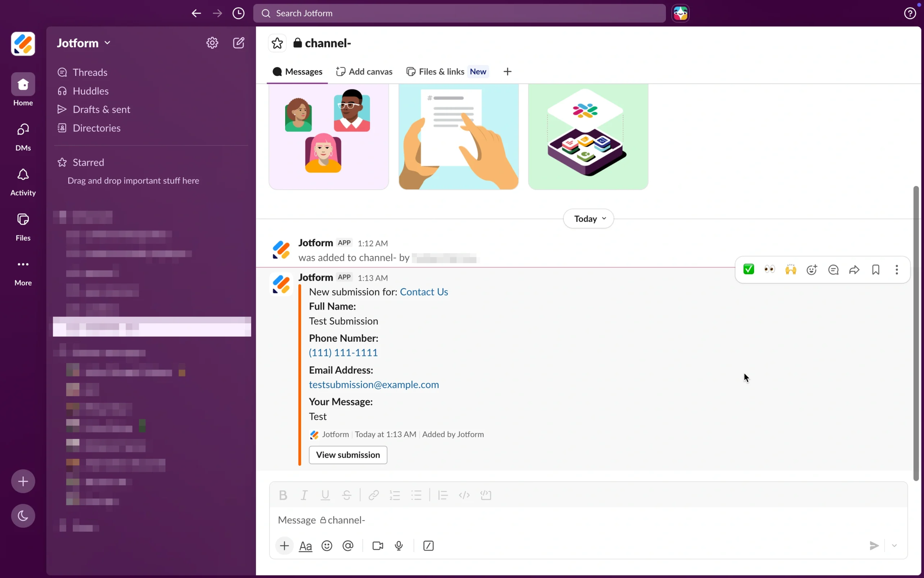
Task: Insert a link in composer
Action: [374, 495]
